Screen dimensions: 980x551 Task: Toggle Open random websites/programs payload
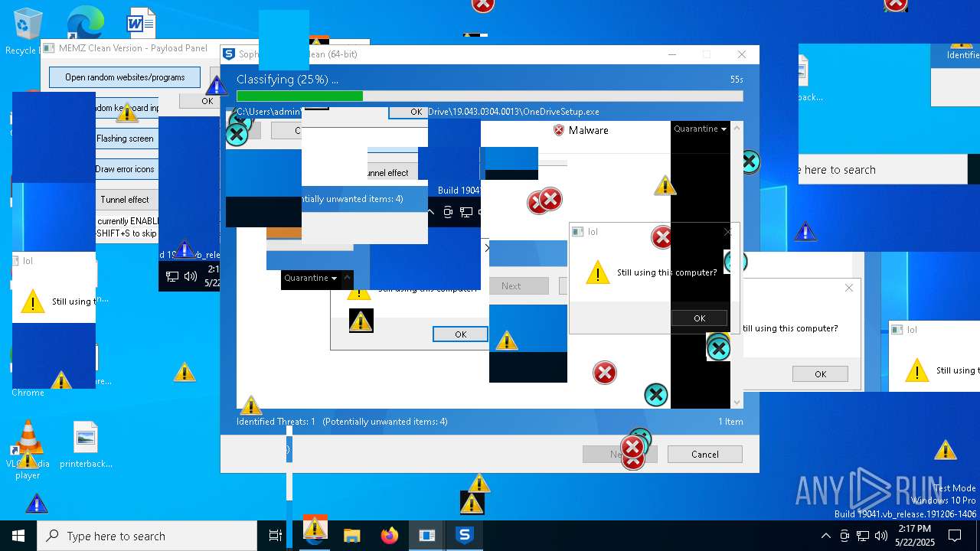125,77
